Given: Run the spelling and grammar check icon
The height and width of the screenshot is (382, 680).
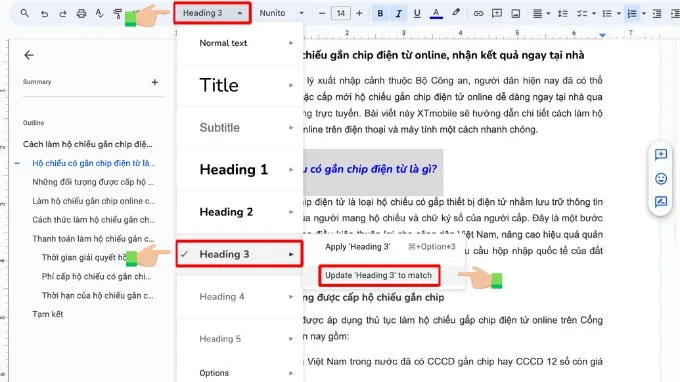Looking at the screenshot, I should tap(99, 13).
